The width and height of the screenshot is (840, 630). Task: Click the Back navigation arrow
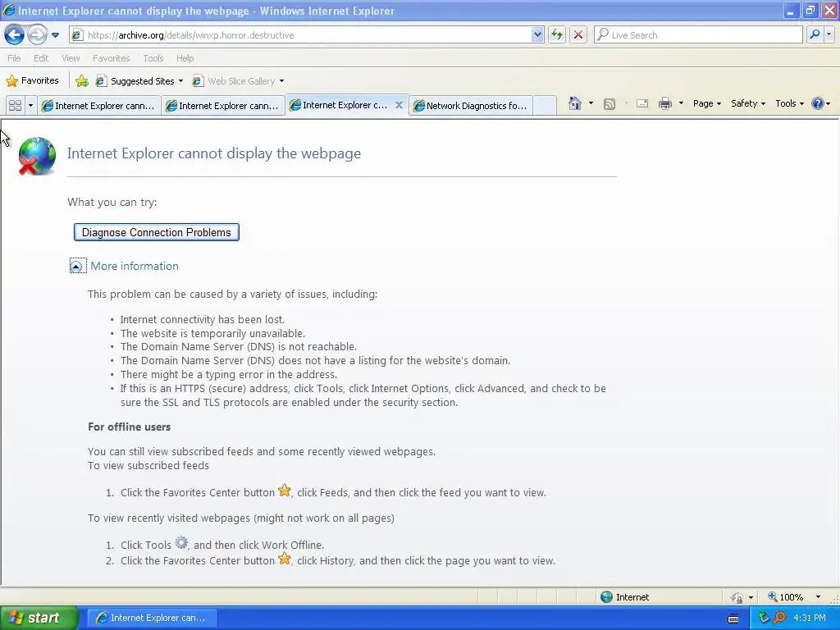click(x=15, y=34)
